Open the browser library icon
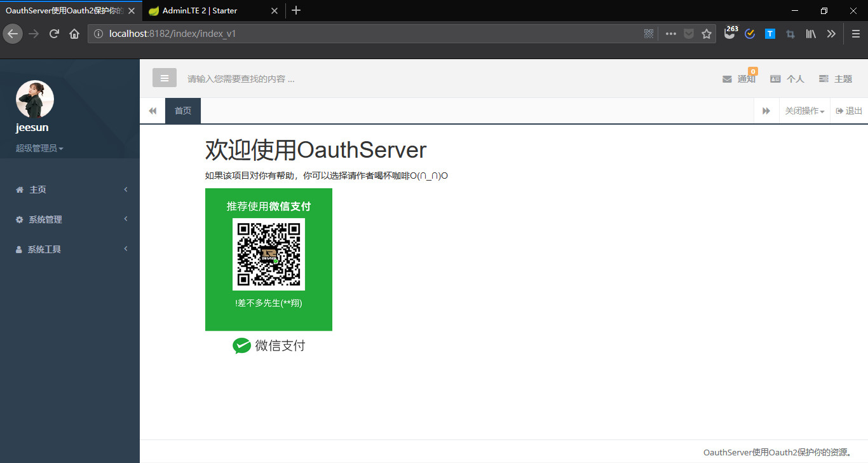868x463 pixels. click(811, 34)
